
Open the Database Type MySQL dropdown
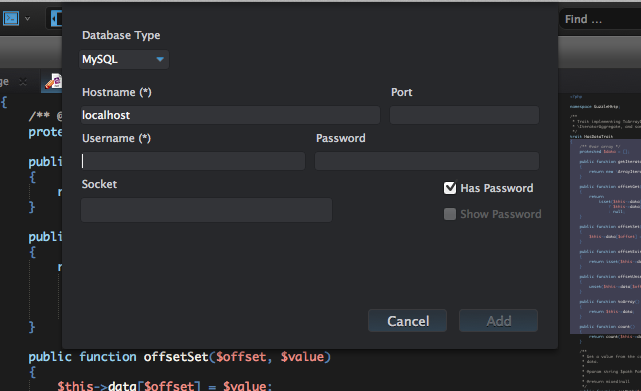click(123, 60)
